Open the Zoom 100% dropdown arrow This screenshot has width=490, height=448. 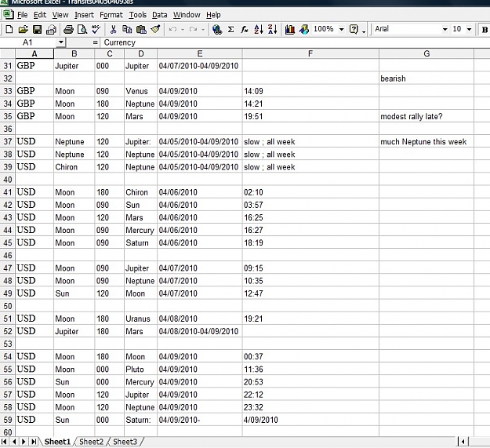point(342,29)
